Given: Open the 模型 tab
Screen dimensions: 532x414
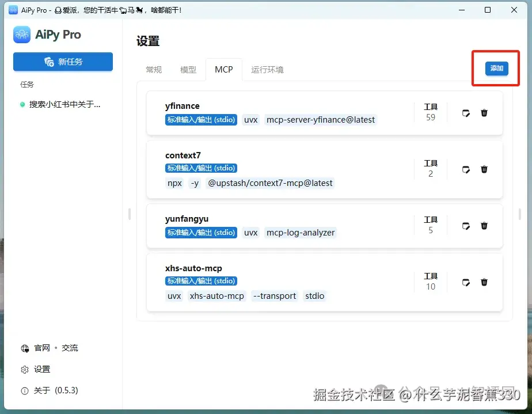Looking at the screenshot, I should click(188, 69).
